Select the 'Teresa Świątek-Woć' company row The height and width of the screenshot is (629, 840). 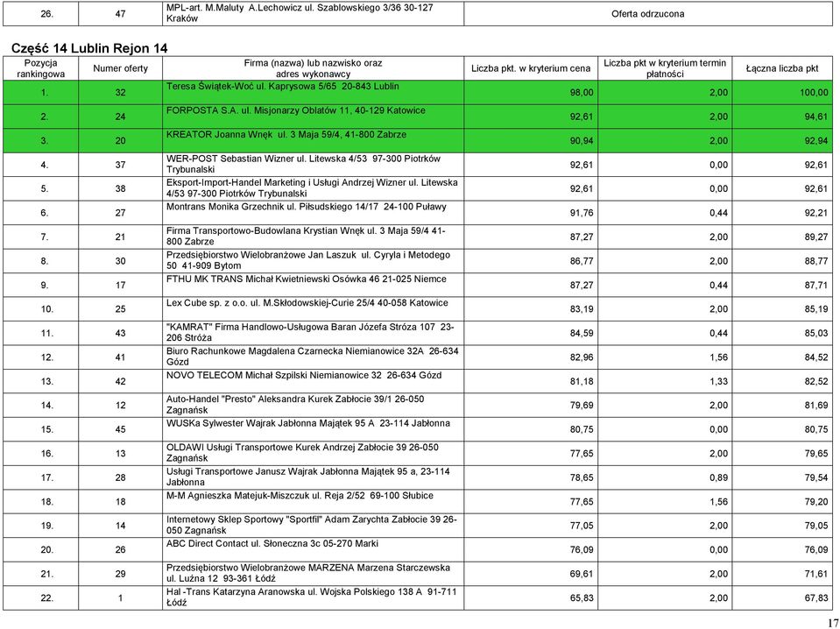[418, 93]
